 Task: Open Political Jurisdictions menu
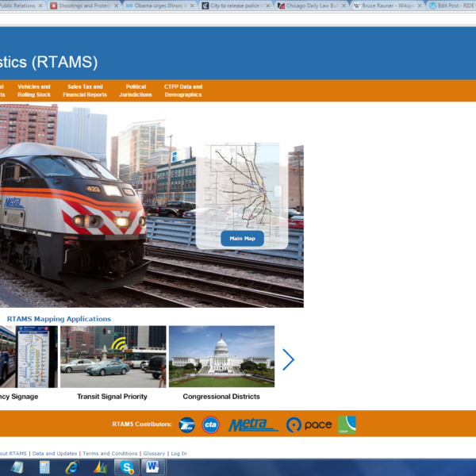(x=136, y=90)
